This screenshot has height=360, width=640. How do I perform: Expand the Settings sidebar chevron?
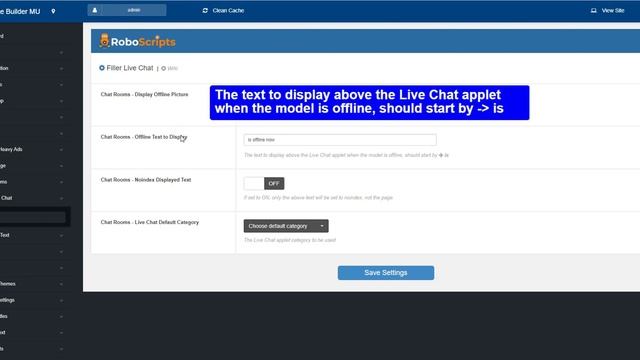tap(61, 300)
